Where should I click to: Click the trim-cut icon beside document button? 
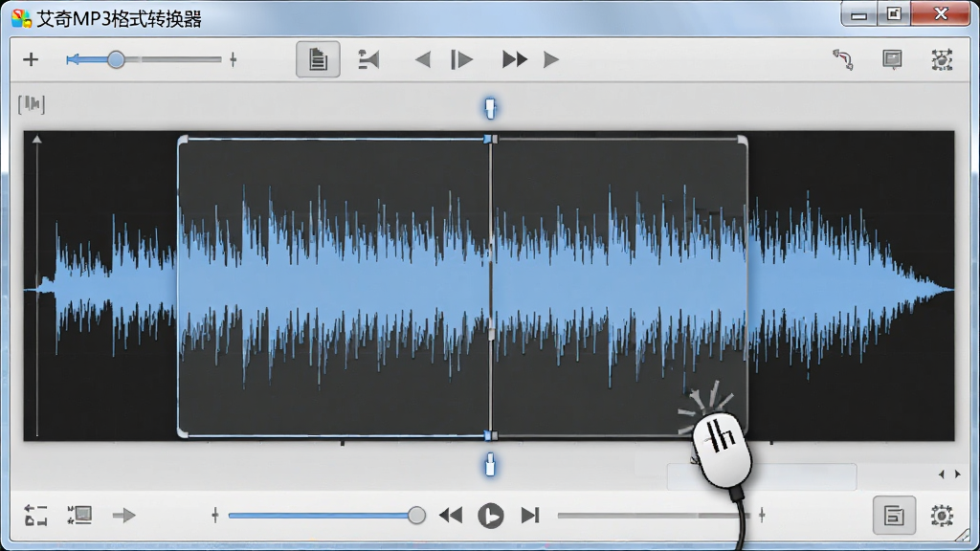click(368, 60)
